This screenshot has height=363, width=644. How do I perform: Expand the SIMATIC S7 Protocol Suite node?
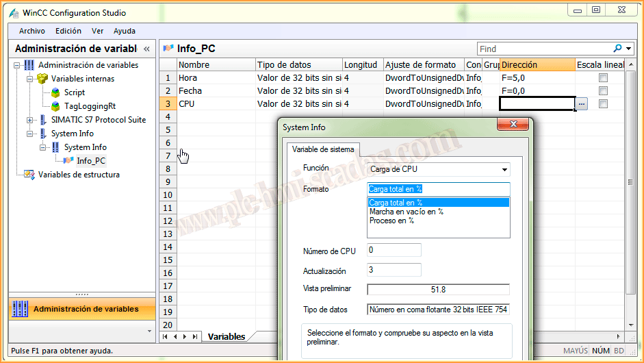click(29, 120)
